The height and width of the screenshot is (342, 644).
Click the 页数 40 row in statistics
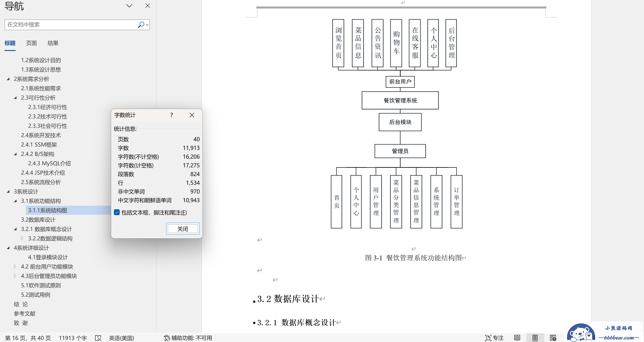click(x=159, y=139)
